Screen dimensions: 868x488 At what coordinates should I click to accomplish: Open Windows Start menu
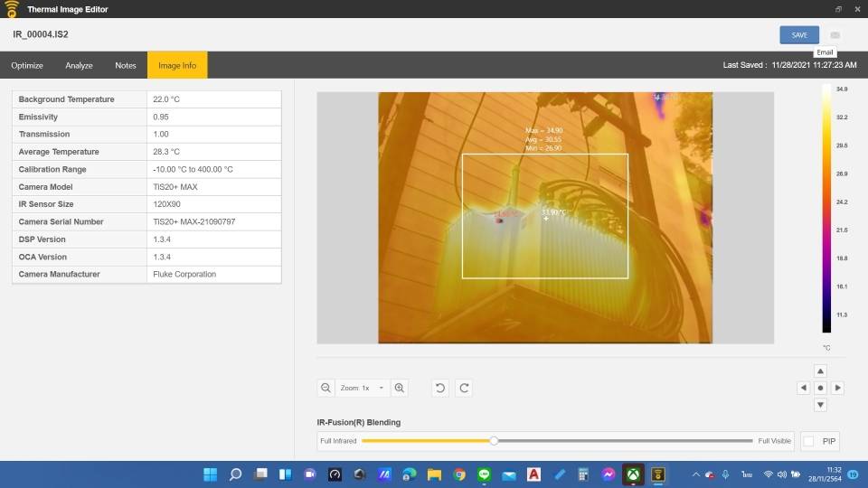click(210, 474)
